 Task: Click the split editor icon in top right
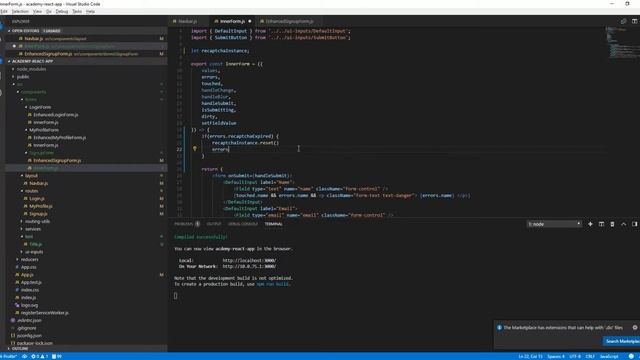pyautogui.click(x=634, y=21)
